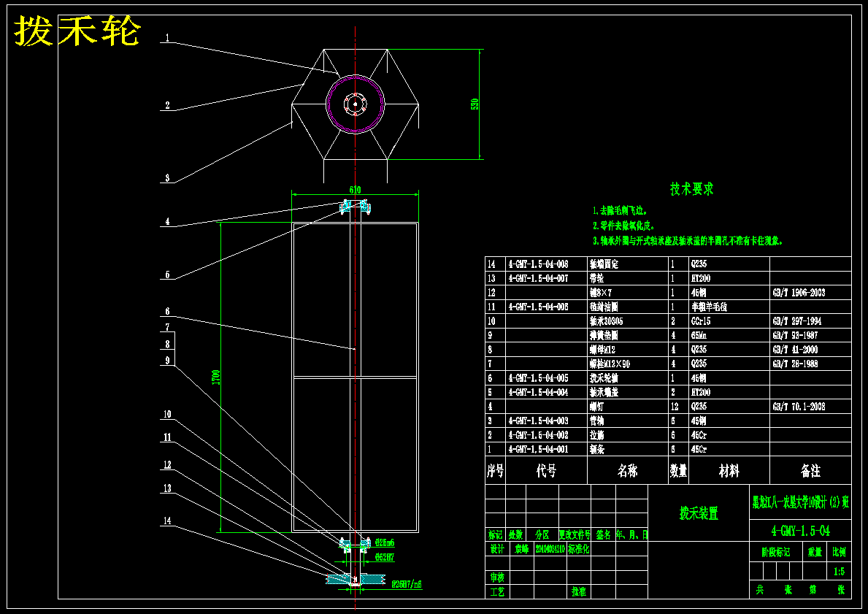Select the drawing number '4-GMY-1.5-04'
868x614 pixels.
(x=800, y=531)
